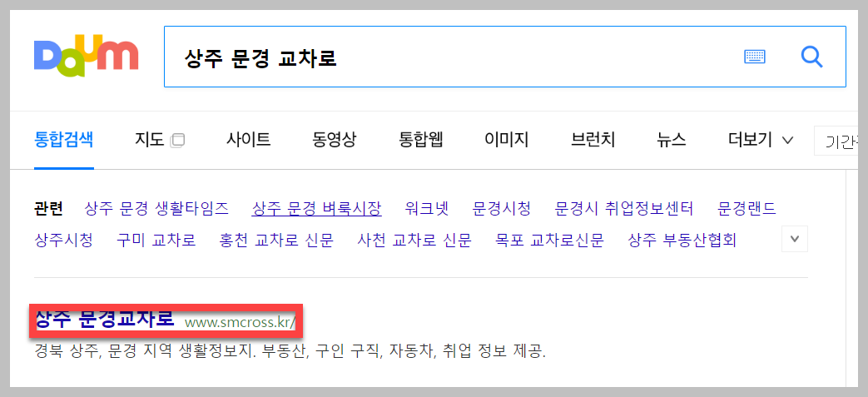The width and height of the screenshot is (868, 397).
Task: Open the 워크넷 related search
Action: point(427,209)
